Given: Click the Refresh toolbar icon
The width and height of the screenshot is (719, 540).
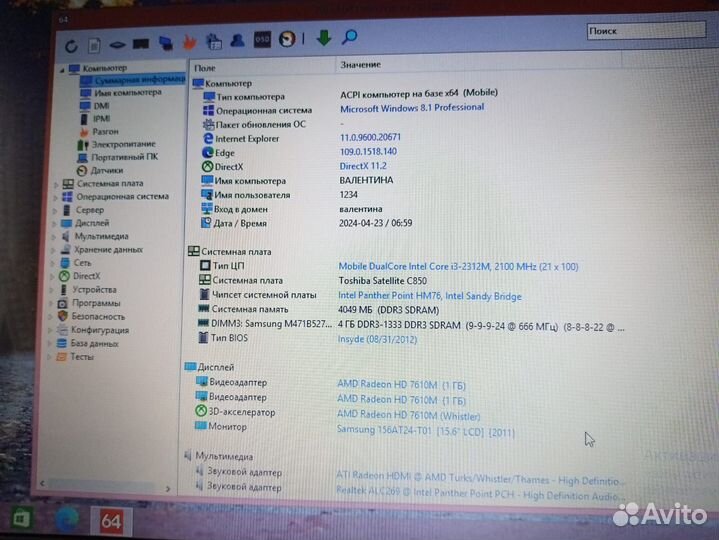Looking at the screenshot, I should (71, 46).
